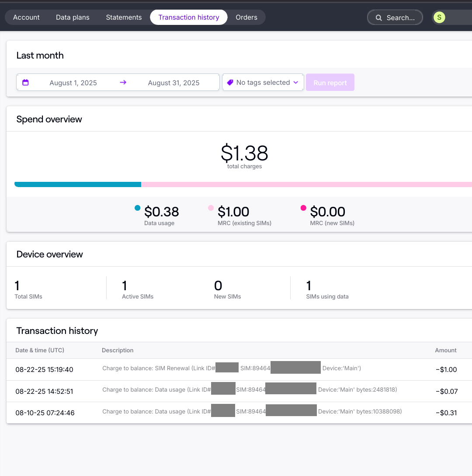Click the blue Data usage legend dot
This screenshot has height=476, width=472.
pos(138,208)
